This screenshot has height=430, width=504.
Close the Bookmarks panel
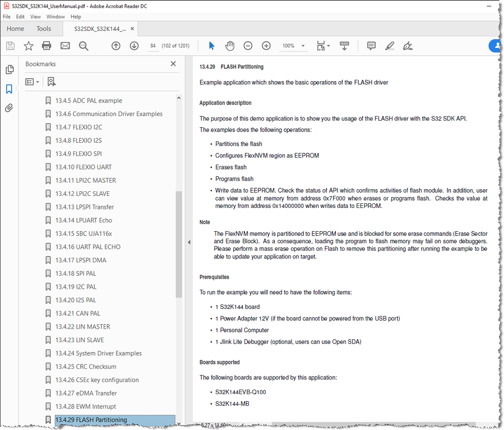pos(173,64)
